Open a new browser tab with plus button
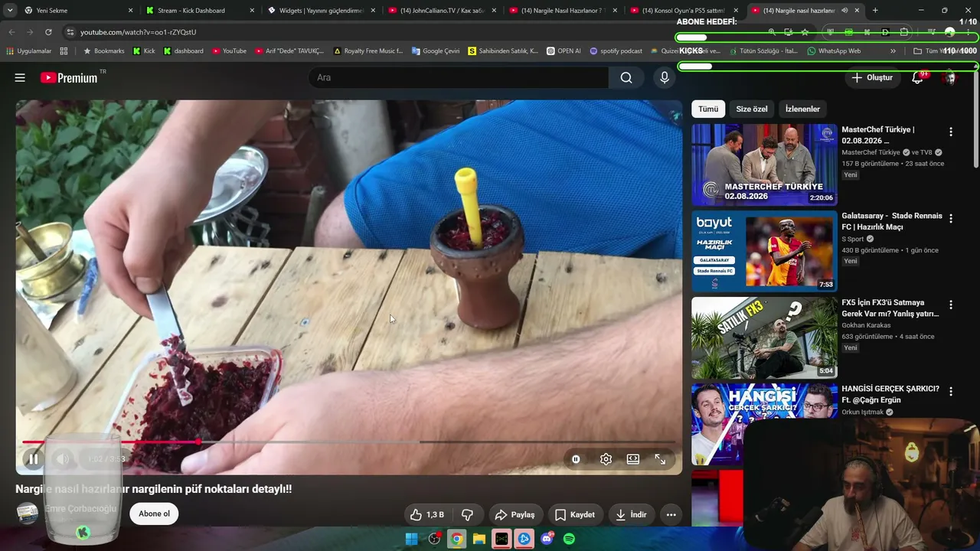Image resolution: width=980 pixels, height=551 pixels. point(875,11)
